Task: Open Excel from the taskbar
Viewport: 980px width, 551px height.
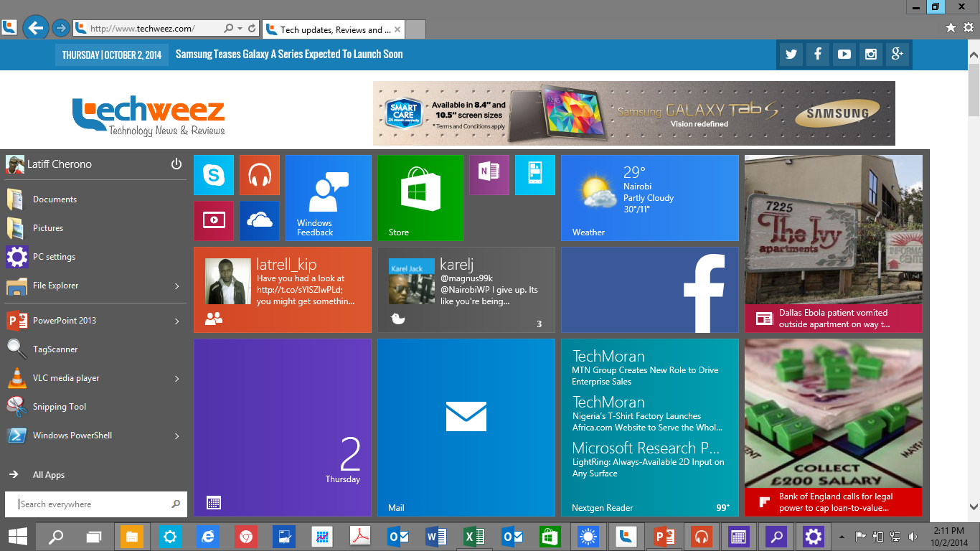Action: 474,536
